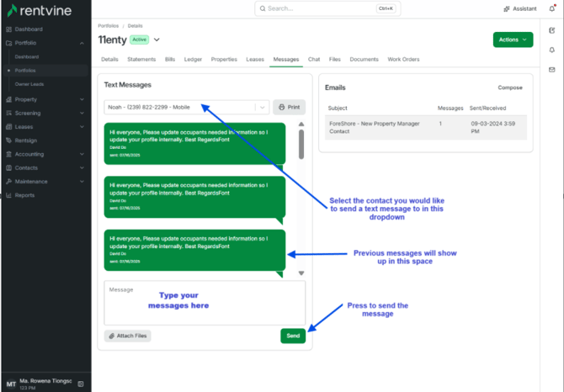Click the Sent/Received column header
Screen dimensions: 564x392
pos(487,109)
